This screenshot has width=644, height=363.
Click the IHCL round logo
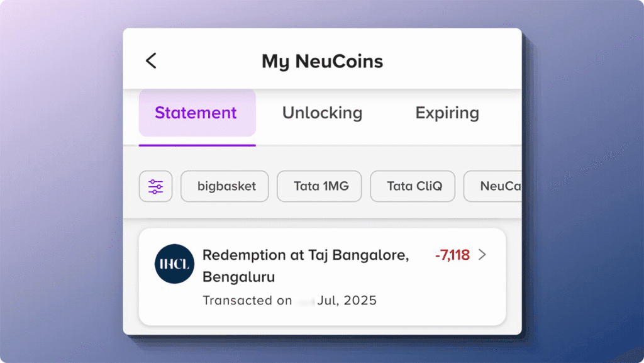coord(174,264)
